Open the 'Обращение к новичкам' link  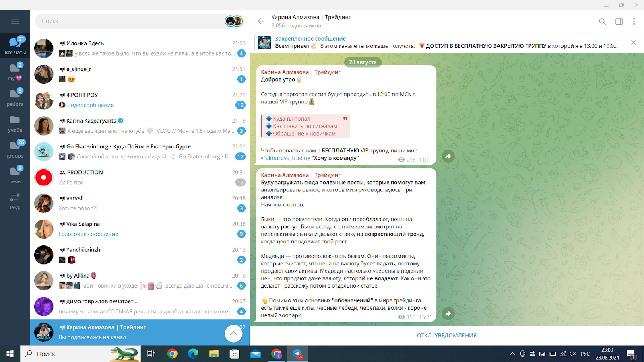tap(304, 134)
